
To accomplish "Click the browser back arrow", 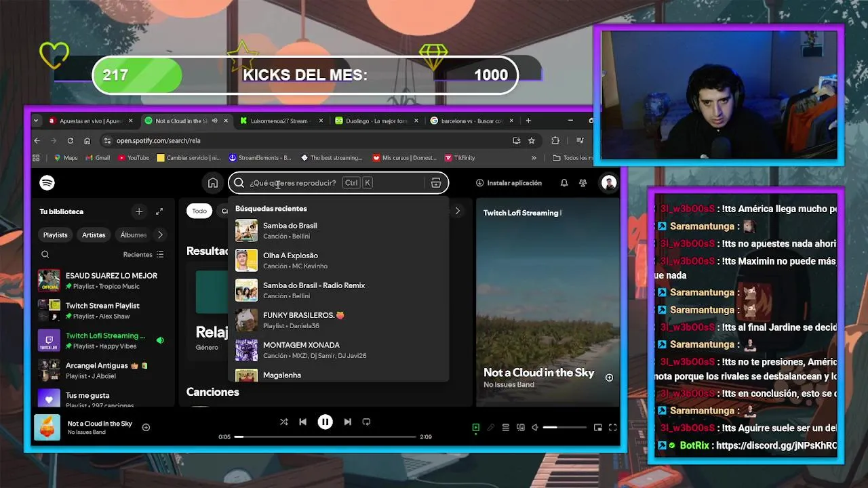I will click(x=37, y=141).
